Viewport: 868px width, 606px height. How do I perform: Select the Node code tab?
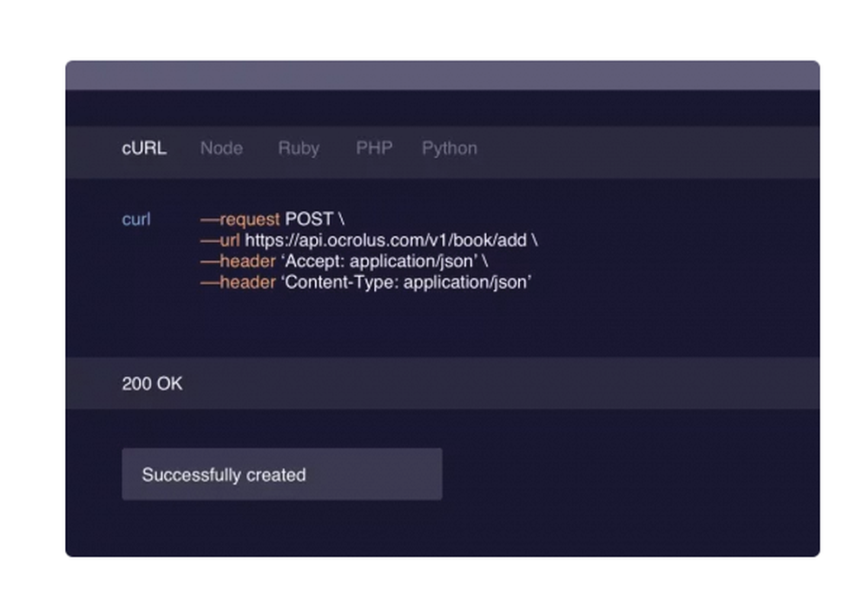[x=220, y=148]
